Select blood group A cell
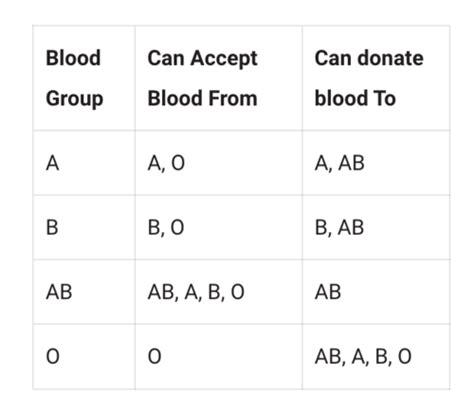The height and width of the screenshot is (412, 474). (x=84, y=163)
